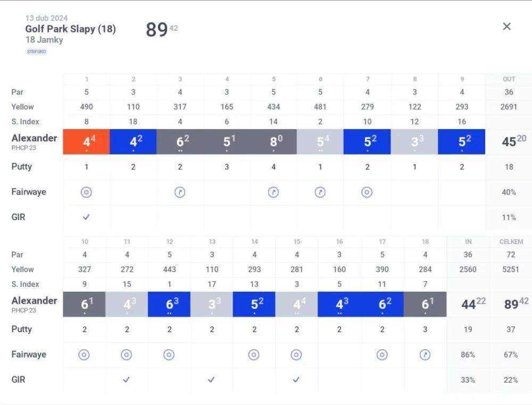Click the fairway hit icon for hole 10
The image size is (532, 405).
point(84,355)
